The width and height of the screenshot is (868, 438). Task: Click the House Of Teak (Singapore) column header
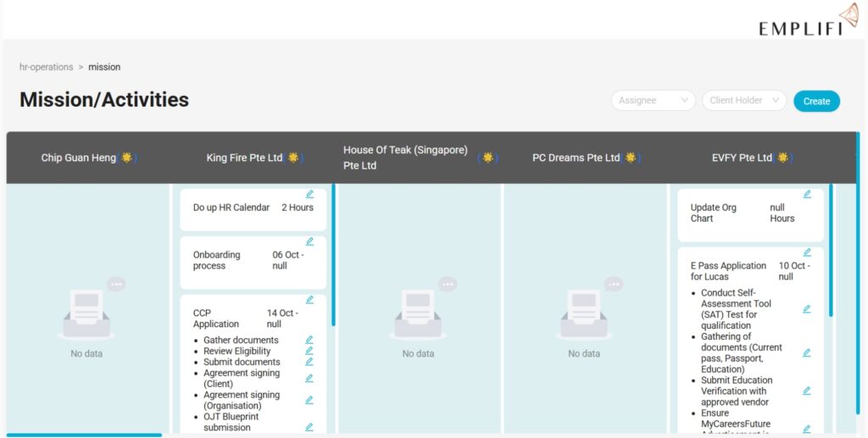coord(405,158)
